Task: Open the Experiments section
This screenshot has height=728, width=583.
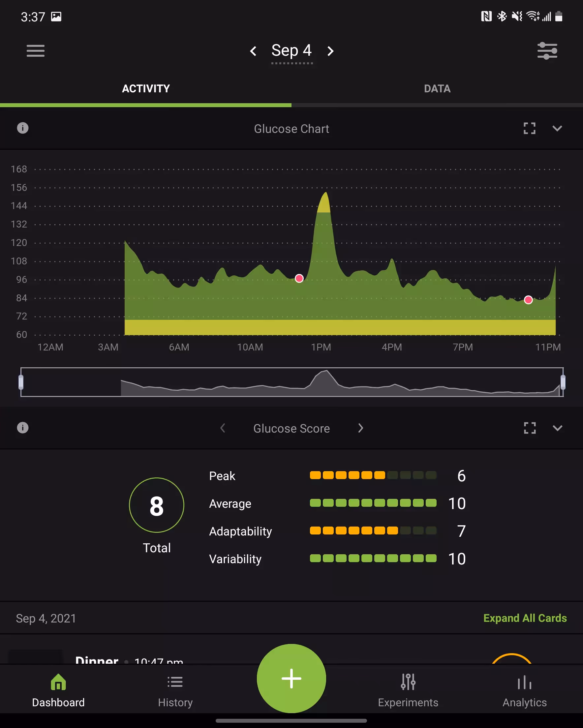Action: [x=408, y=689]
